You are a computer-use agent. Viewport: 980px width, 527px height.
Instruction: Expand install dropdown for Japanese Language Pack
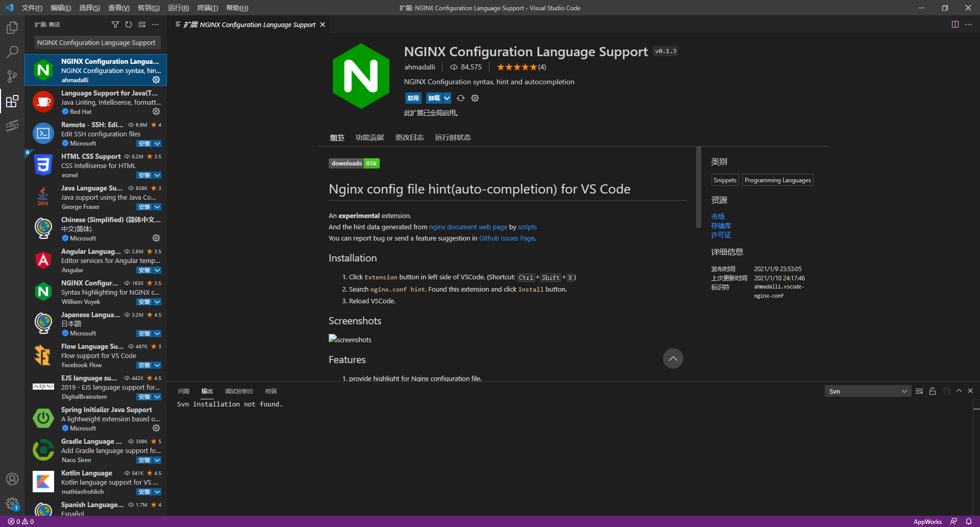coord(157,333)
